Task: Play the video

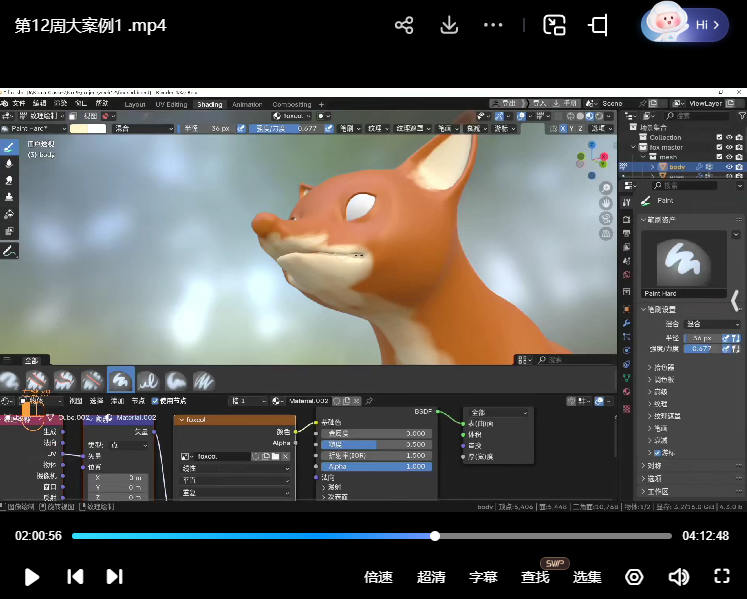Action: click(32, 576)
